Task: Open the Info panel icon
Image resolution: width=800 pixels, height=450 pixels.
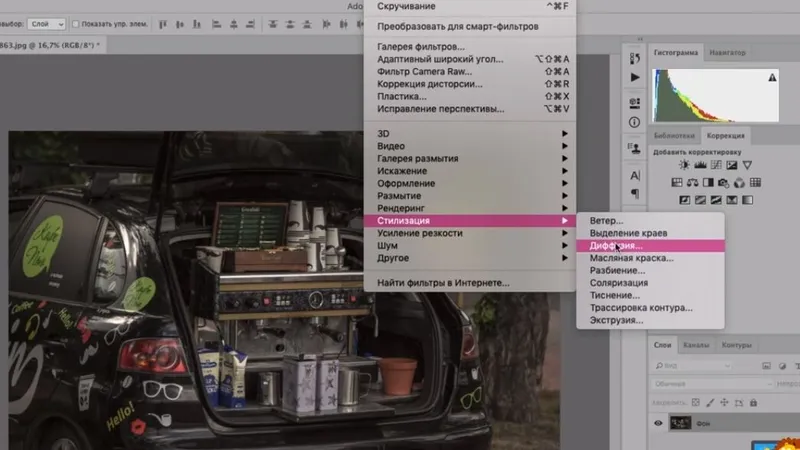Action: [x=635, y=122]
